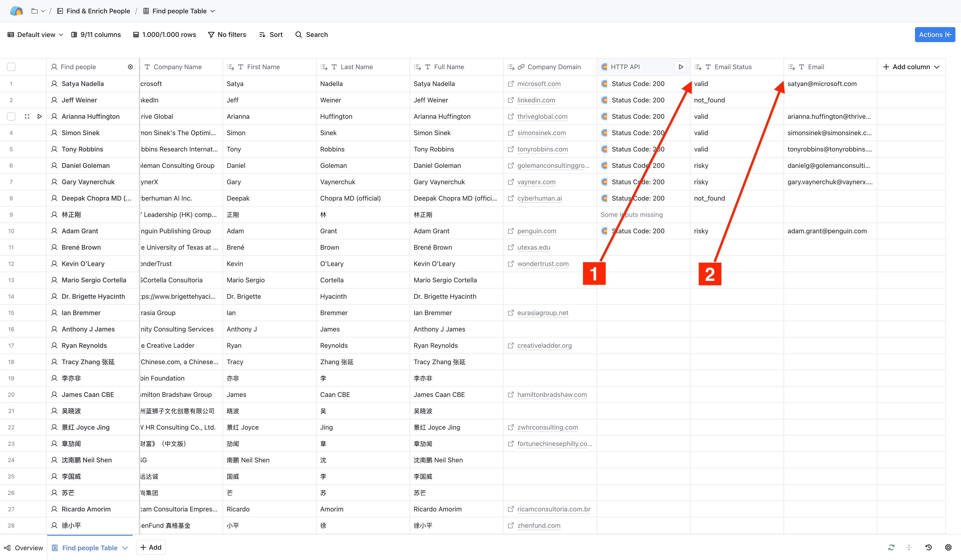
Task: Click the Sort icon
Action: (262, 35)
